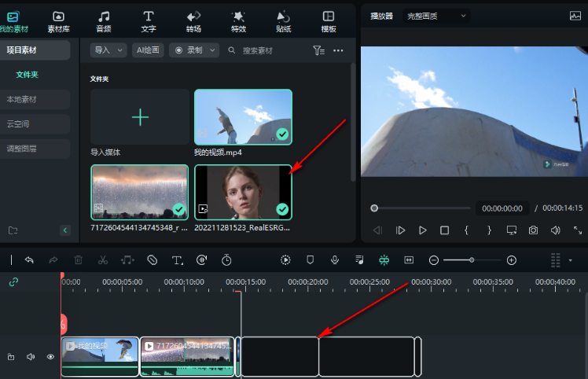
Task: Open the 音频 (Audio) tab
Action: tap(103, 21)
